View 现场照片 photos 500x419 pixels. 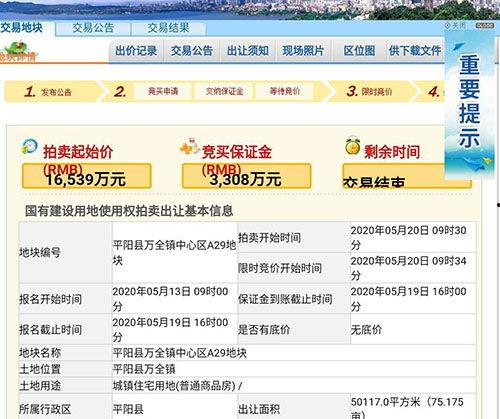(303, 51)
